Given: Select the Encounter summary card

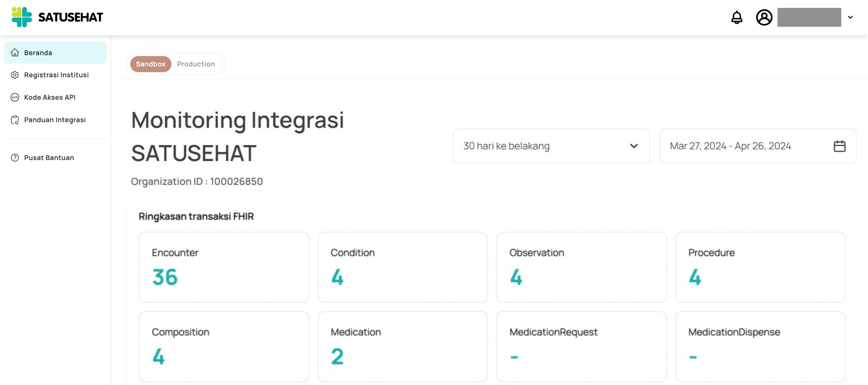Looking at the screenshot, I should click(x=224, y=267).
